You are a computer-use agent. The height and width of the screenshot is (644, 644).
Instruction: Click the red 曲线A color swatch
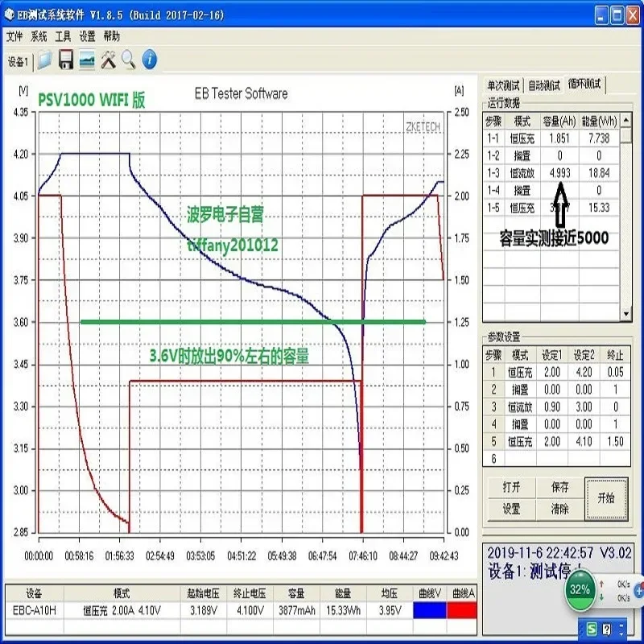coord(464,611)
